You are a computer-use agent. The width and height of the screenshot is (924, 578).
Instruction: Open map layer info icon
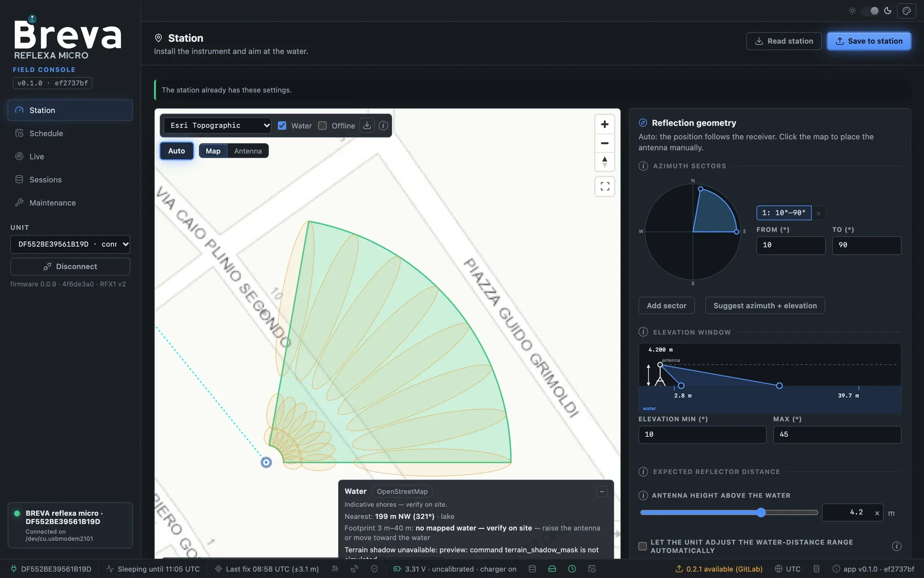pos(383,125)
